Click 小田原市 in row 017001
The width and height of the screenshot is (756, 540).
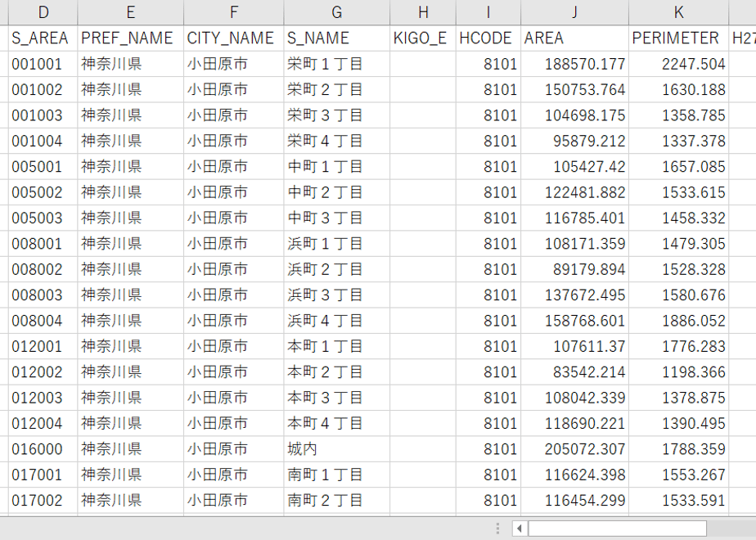point(233,475)
